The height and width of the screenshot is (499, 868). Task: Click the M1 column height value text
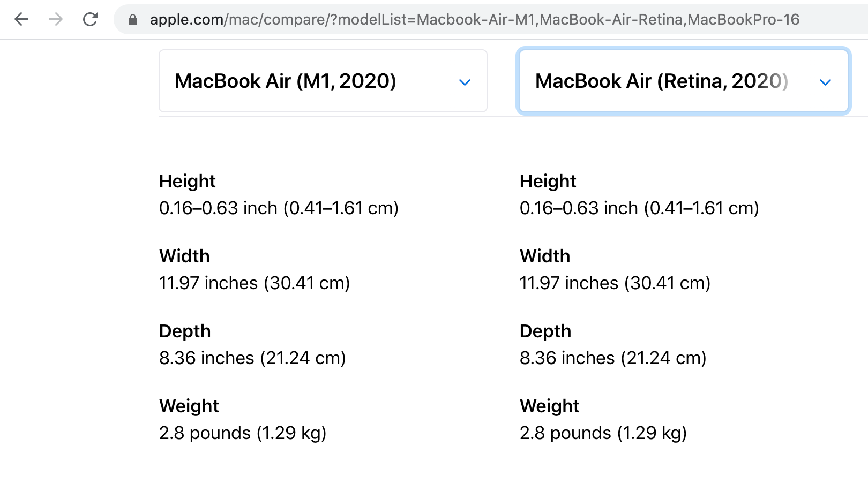(279, 208)
